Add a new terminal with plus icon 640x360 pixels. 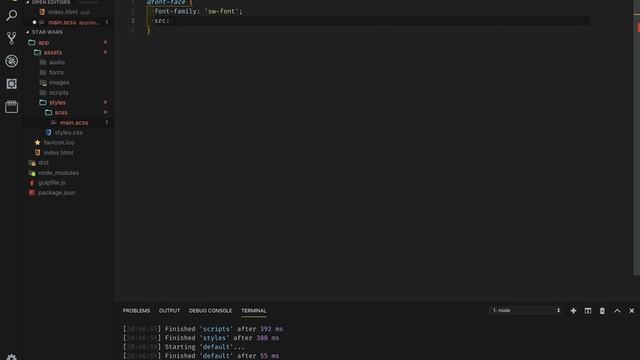(x=573, y=311)
